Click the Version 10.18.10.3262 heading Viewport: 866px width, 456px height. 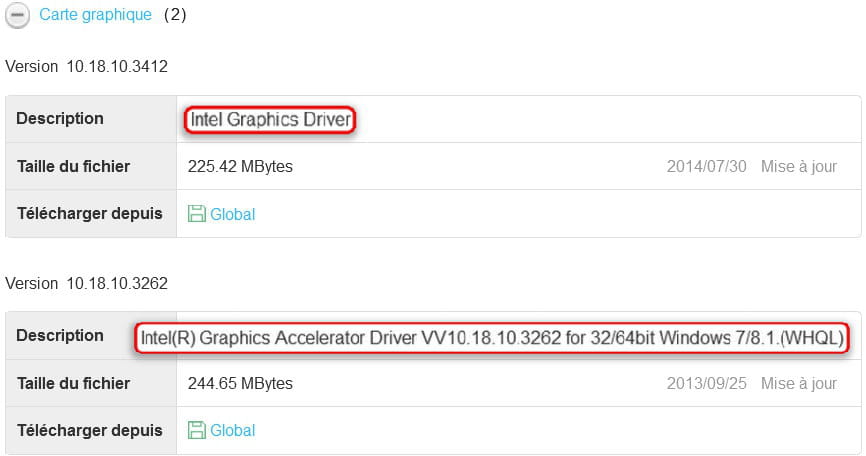[x=86, y=283]
